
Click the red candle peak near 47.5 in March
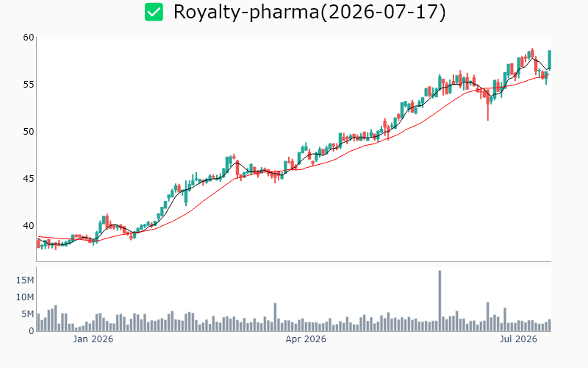point(234,156)
